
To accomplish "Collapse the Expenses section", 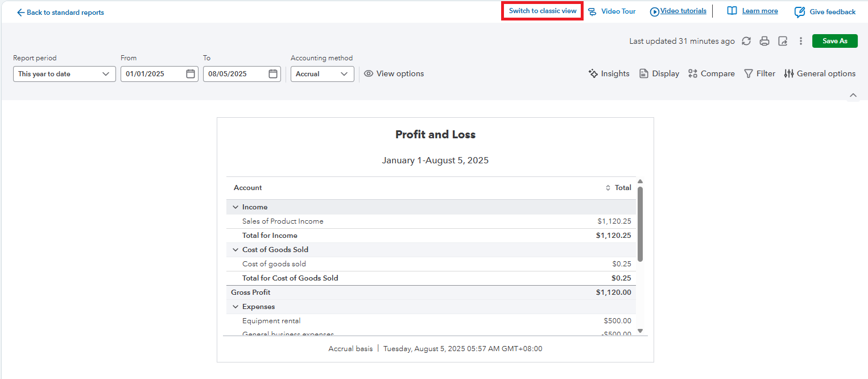I will coord(235,307).
